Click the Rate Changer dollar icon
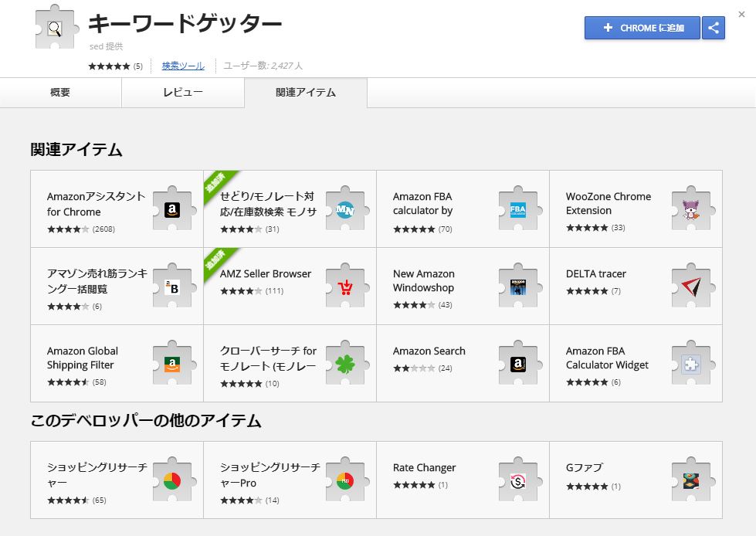Viewport: 756px width, 536px height. (x=520, y=479)
